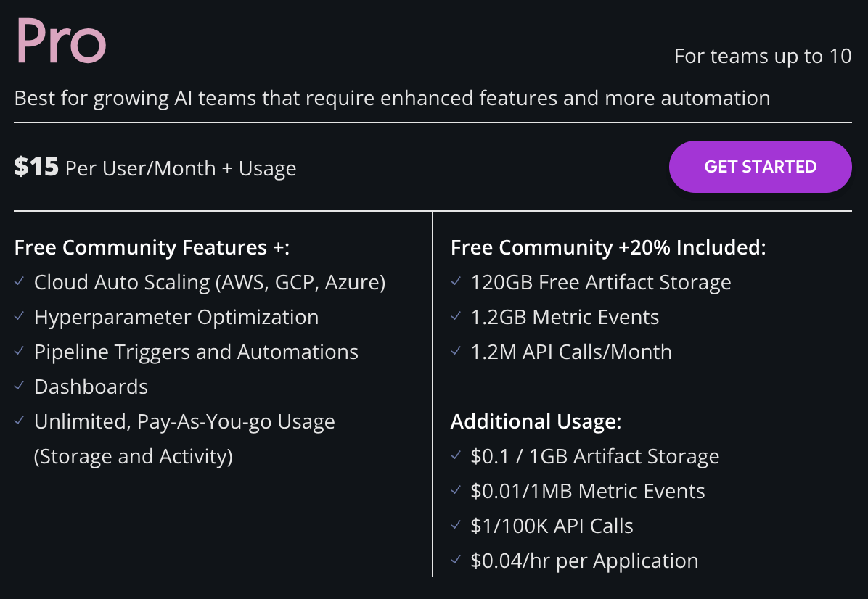Image resolution: width=868 pixels, height=599 pixels.
Task: Click the 'Free Community +20% Included:' heading
Action: point(607,247)
